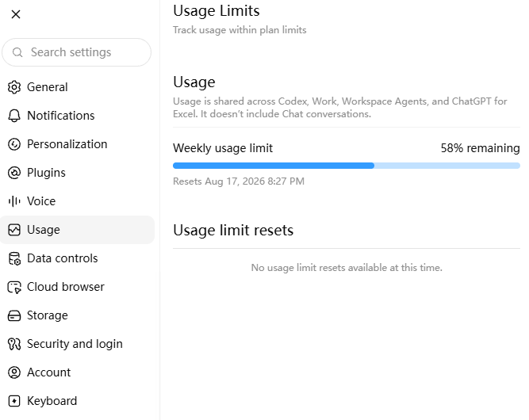The height and width of the screenshot is (420, 529).
Task: Click the Storage drive icon
Action: pos(14,315)
